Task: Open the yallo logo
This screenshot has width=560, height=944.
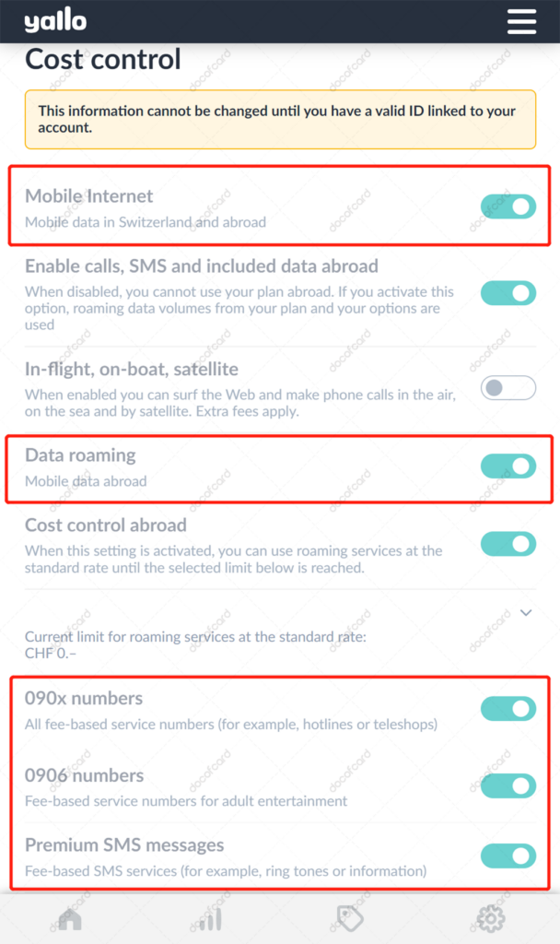Action: 55,21
